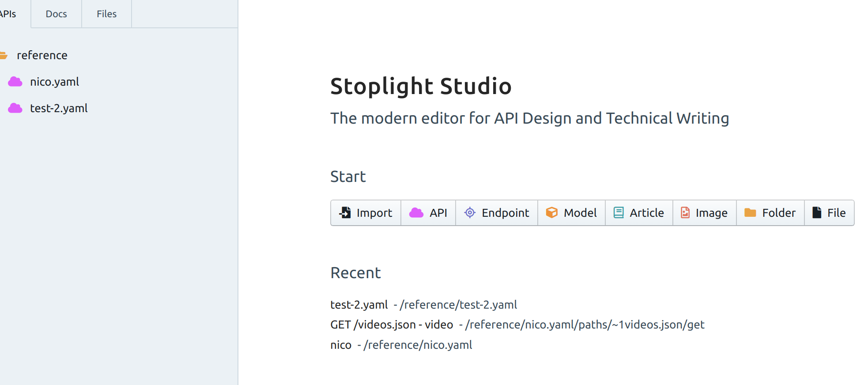This screenshot has height=385, width=868.
Task: Create a new Folder
Action: click(770, 213)
